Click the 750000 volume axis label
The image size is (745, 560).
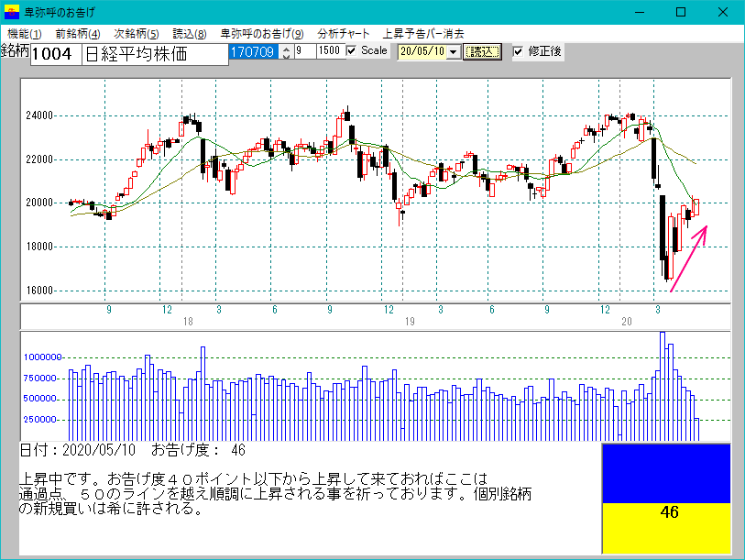40,379
